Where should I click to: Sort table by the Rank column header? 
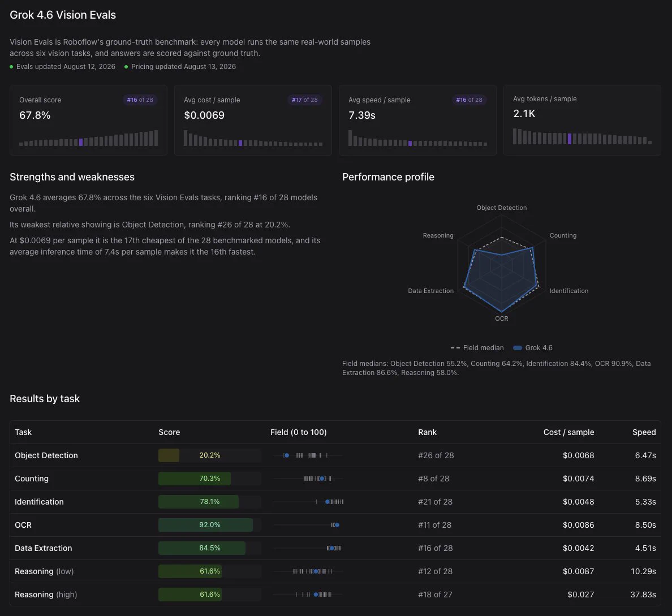(x=427, y=432)
